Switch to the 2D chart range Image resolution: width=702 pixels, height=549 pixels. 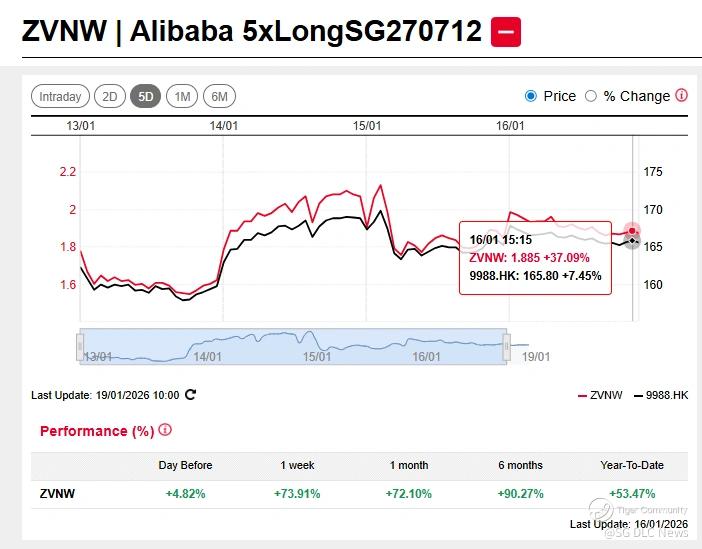(110, 97)
